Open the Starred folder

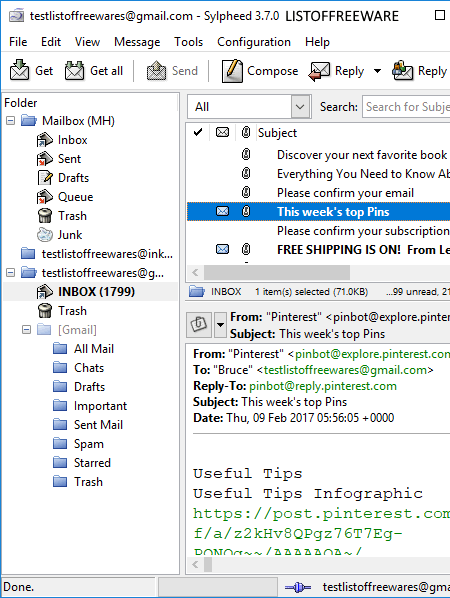coord(92,463)
